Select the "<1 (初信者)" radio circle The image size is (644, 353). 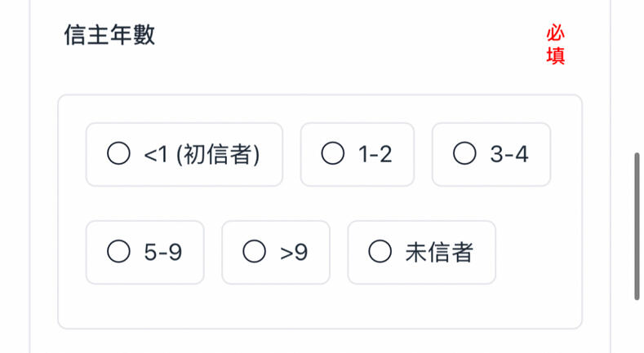click(x=118, y=154)
